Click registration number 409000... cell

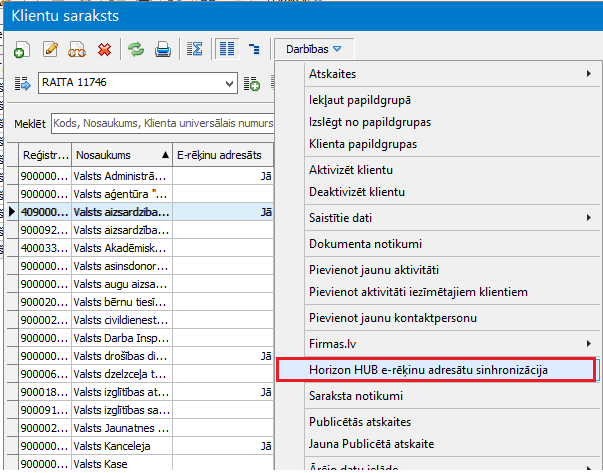(45, 212)
